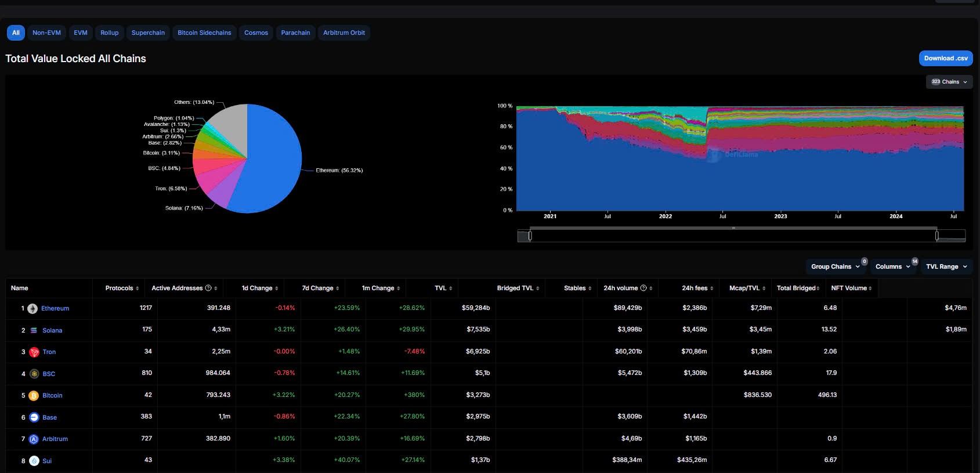Viewport: 980px width, 473px height.
Task: Click the sort arrows beside Mcap/TVL header
Action: (764, 288)
